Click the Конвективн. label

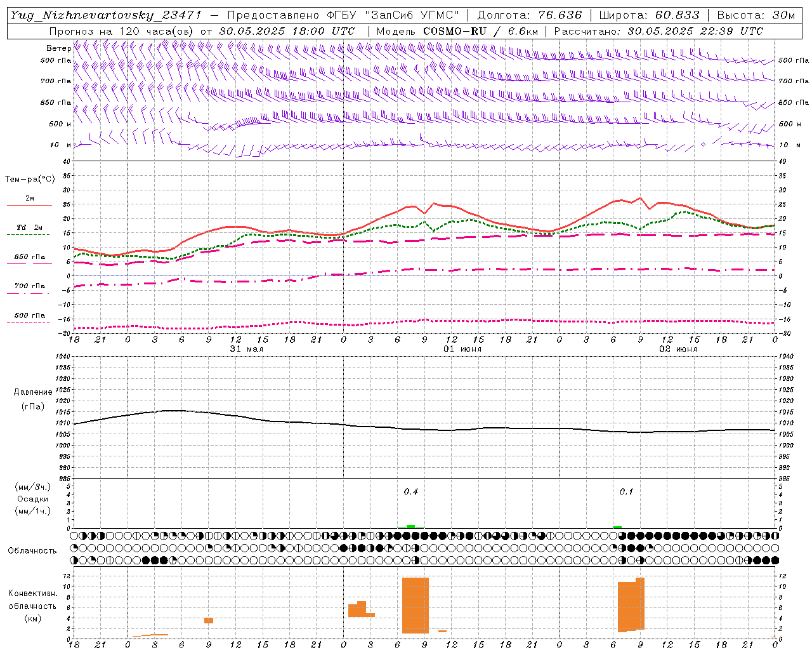(33, 594)
